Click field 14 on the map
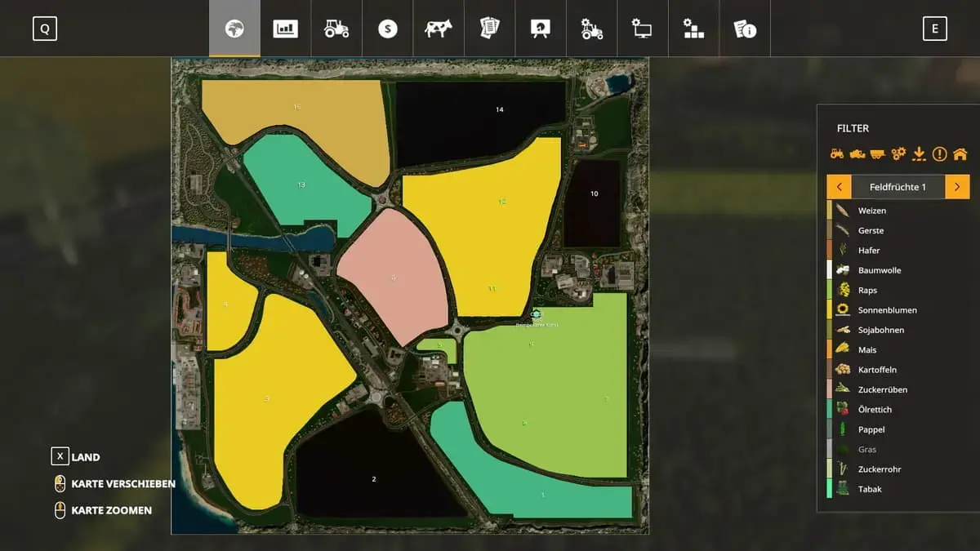The width and height of the screenshot is (980, 551). click(x=499, y=109)
